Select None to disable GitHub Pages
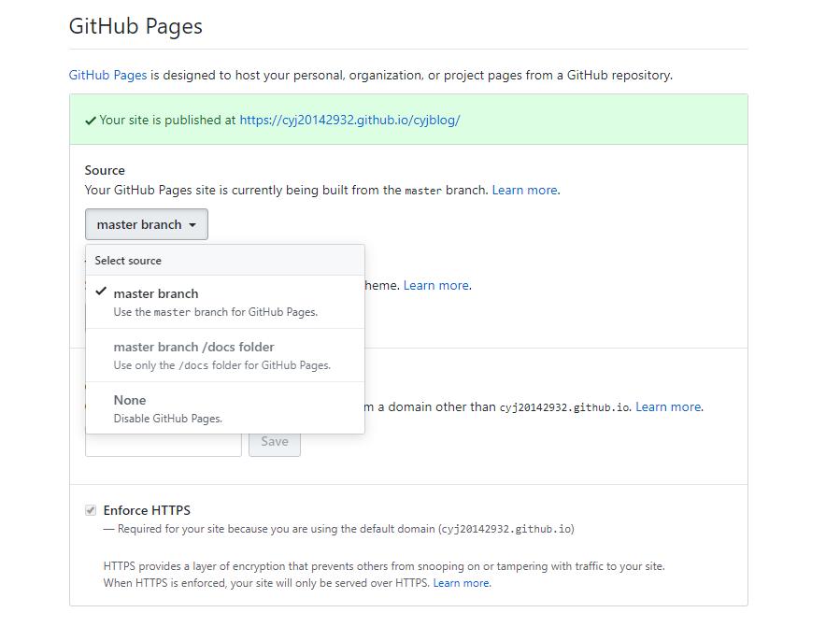840x641 pixels. 130,400
